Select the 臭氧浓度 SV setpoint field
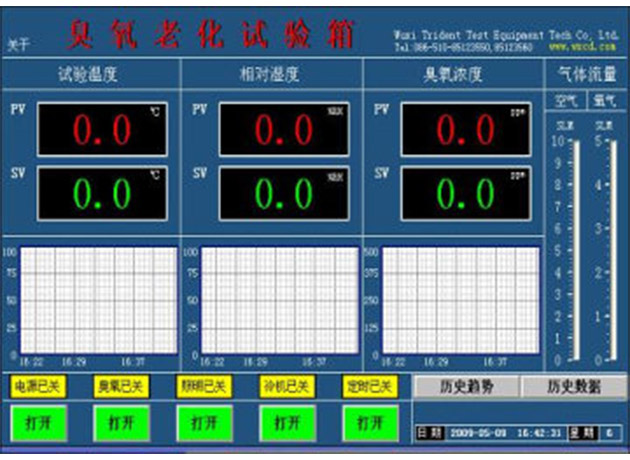 pos(466,194)
